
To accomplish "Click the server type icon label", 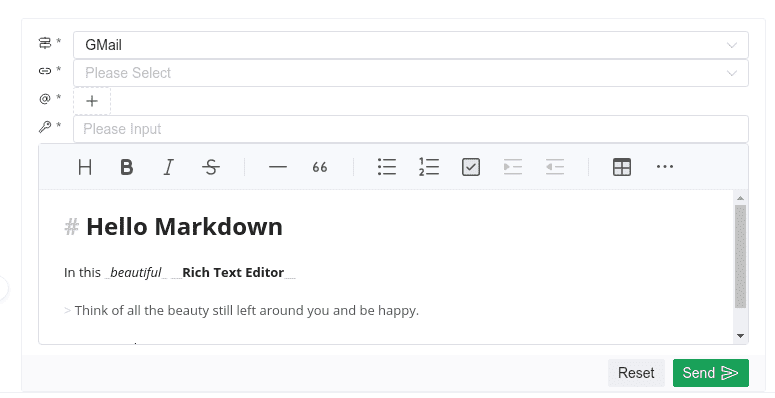I will (x=45, y=44).
